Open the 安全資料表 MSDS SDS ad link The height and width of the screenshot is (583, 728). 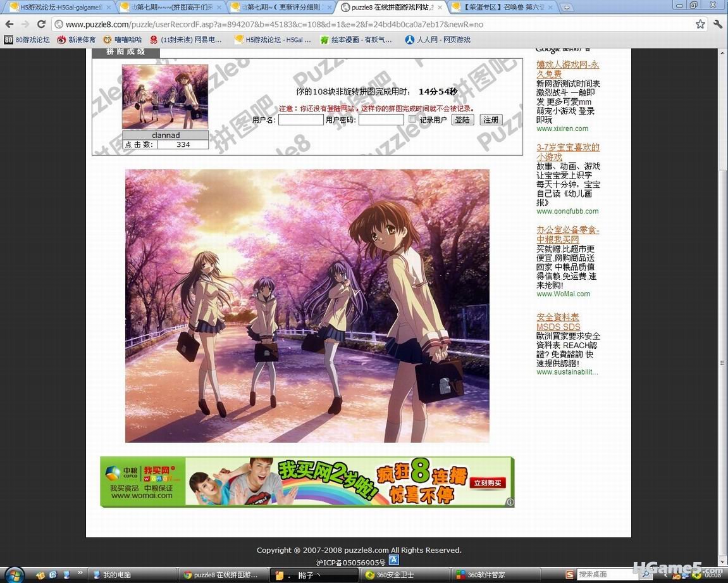[558, 322]
